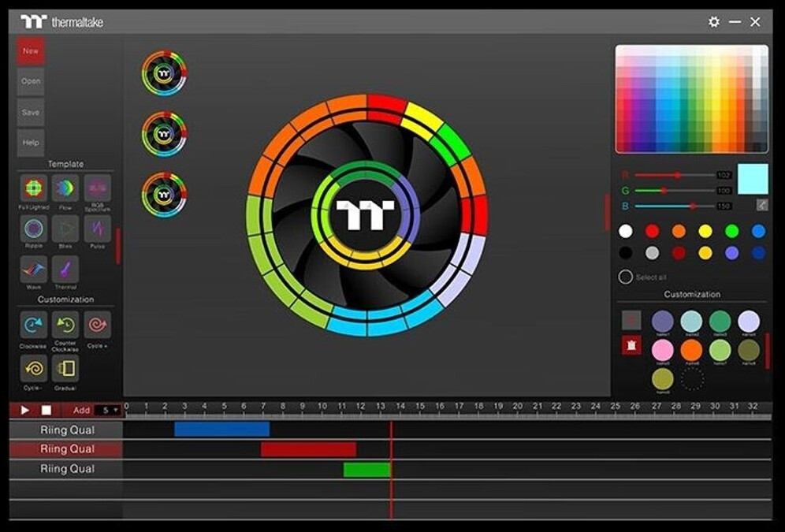Select the Pulse effect icon
The image size is (785, 532).
point(98,229)
